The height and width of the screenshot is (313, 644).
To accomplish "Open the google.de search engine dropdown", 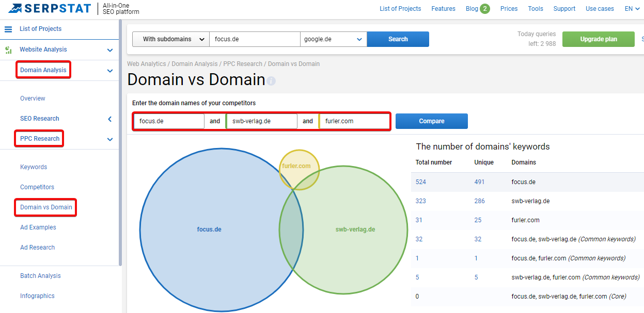I will click(x=334, y=39).
